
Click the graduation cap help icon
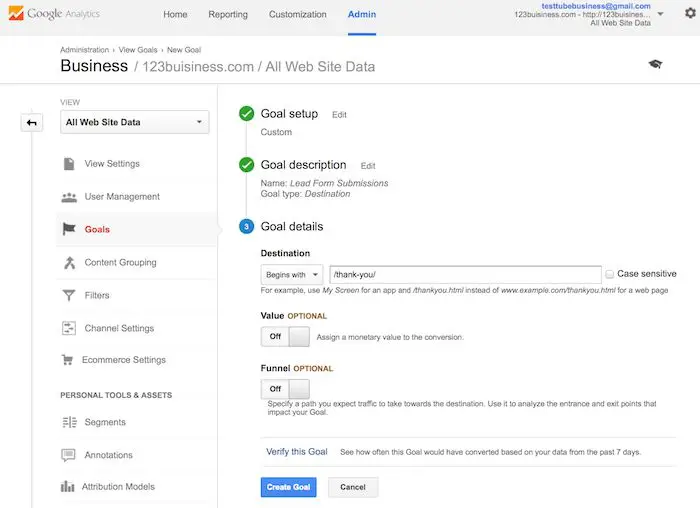coord(655,64)
